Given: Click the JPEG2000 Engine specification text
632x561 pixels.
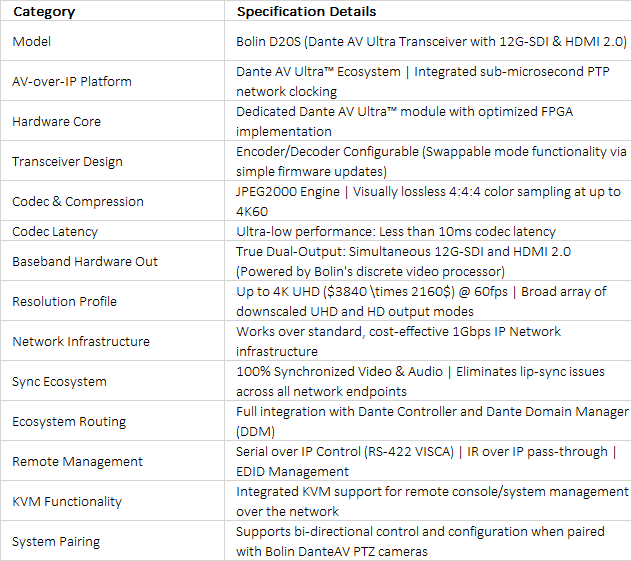Looking at the screenshot, I should (288, 191).
